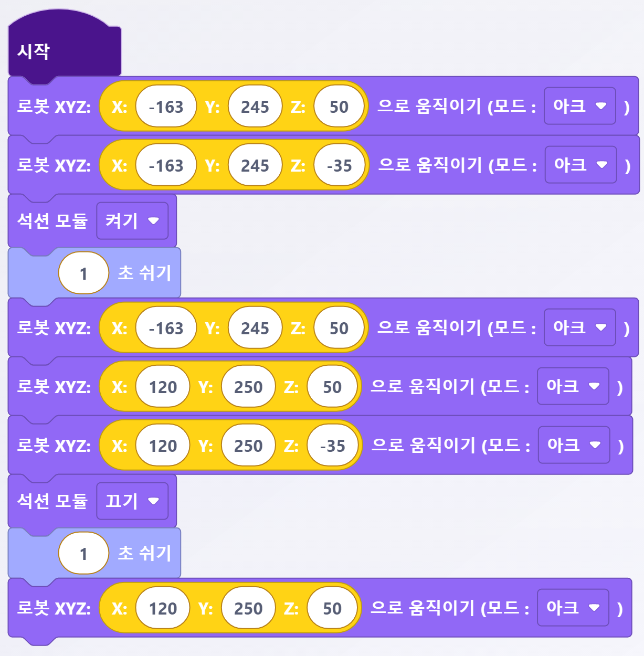
Task: Open 아크 dropdown in X -163 Z -35 block
Action: 580,165
